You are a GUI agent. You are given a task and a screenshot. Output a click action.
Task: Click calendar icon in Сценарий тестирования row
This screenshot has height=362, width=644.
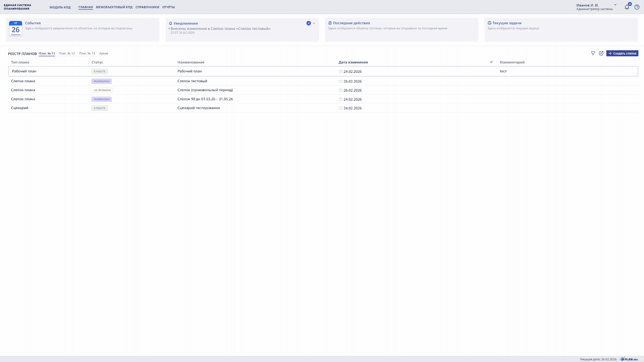(x=340, y=108)
